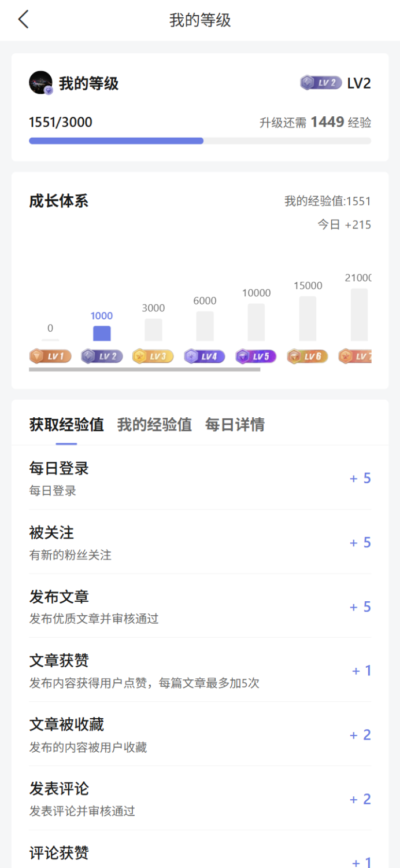Switch to the 我的经验值 tab
Image resolution: width=400 pixels, height=868 pixels.
pos(154,425)
